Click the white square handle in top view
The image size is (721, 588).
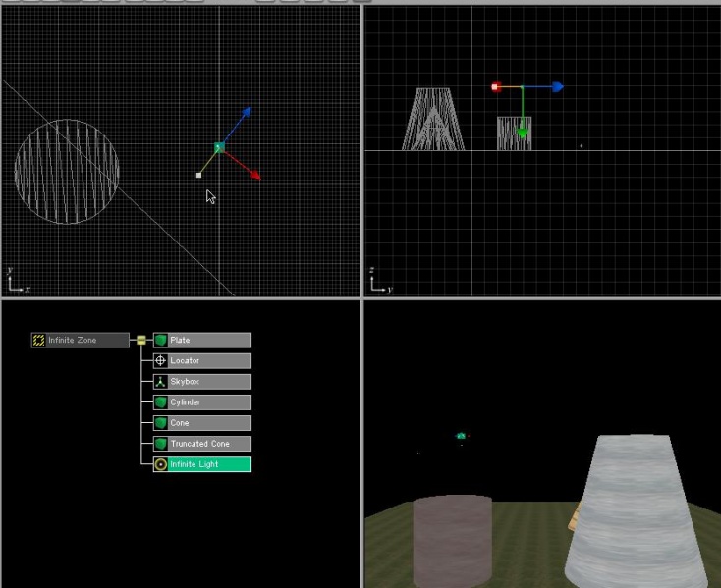coord(199,176)
